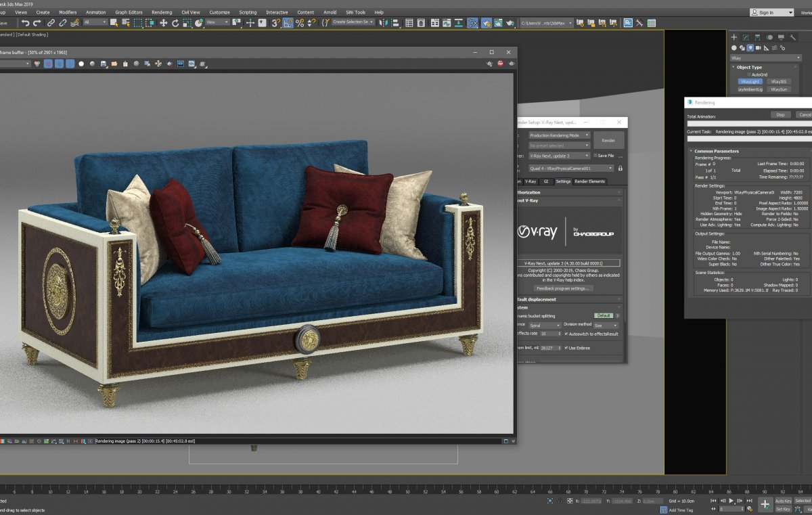Viewport: 812px width, 515px height.
Task: Open the project path dropdown
Action: 546,22
